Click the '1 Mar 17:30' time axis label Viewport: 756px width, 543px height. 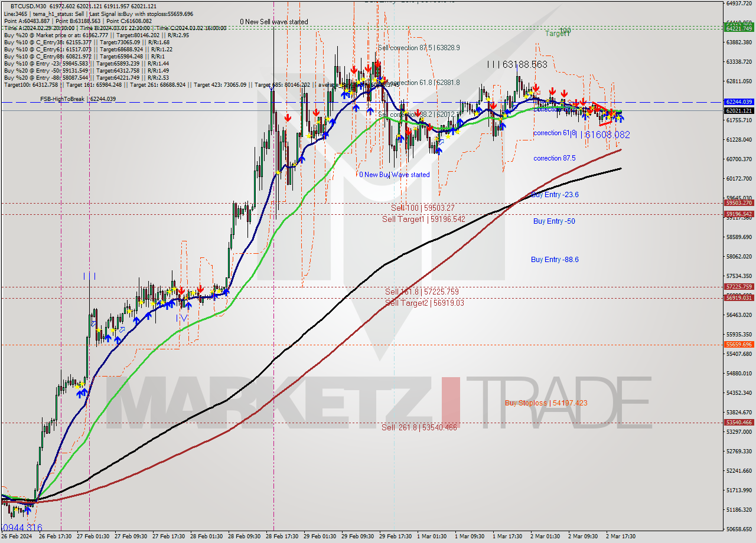coord(507,537)
